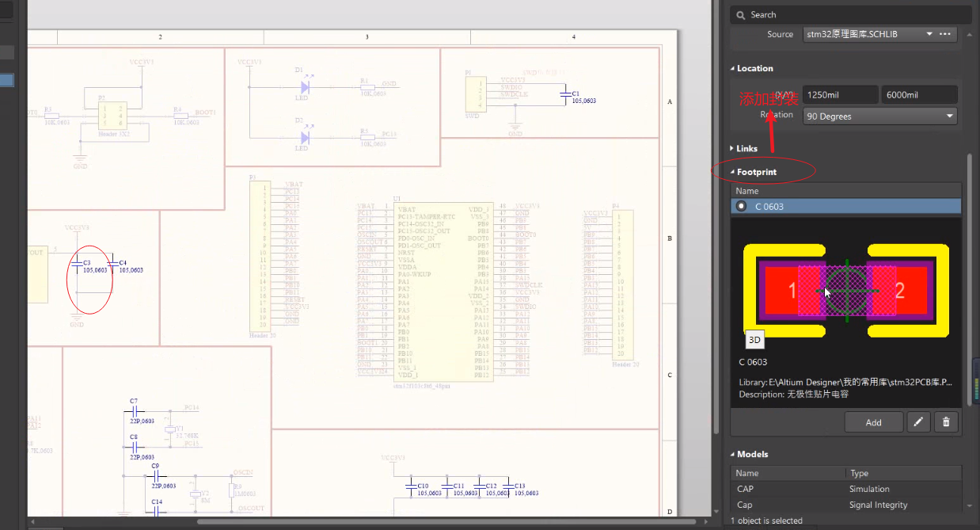Screen dimensions: 980x530
Task: Select LED D1 symbol in the schematic
Action: tap(304, 87)
